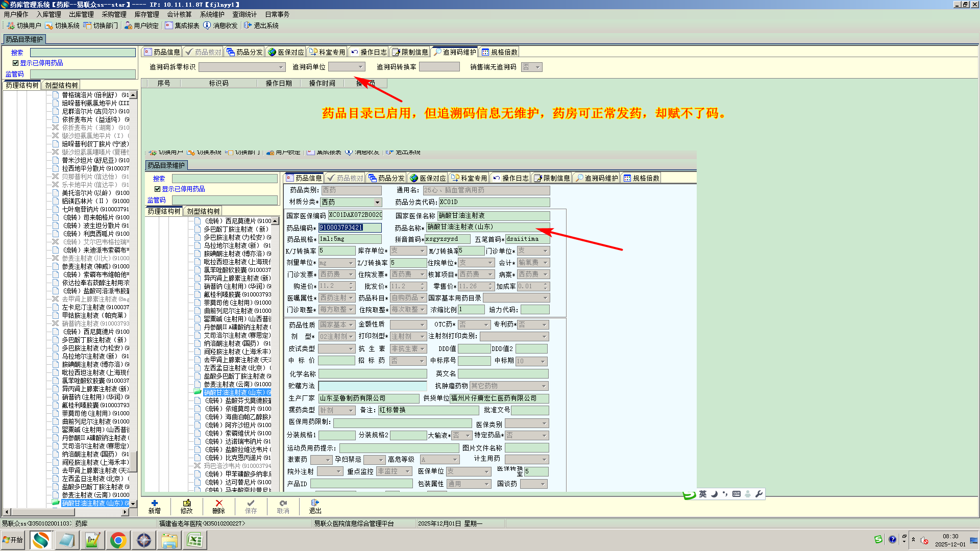
Task: Click the Windows 开始 start button
Action: tap(13, 540)
